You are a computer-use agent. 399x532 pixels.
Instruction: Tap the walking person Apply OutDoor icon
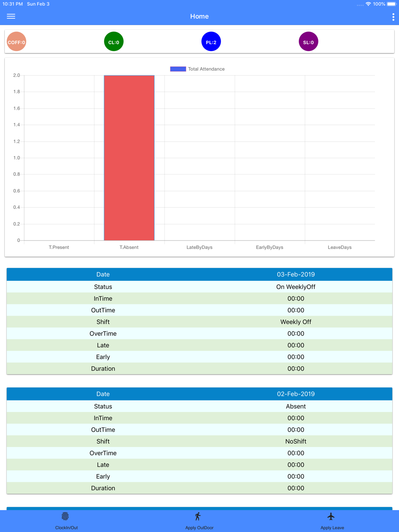(x=198, y=517)
